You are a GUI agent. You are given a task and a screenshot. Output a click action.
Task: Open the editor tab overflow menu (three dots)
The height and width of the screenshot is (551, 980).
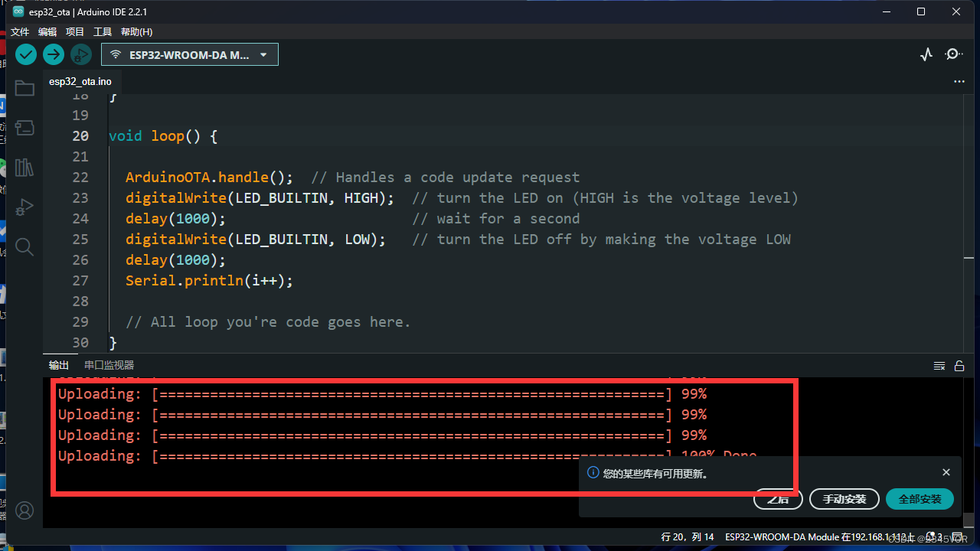tap(959, 81)
